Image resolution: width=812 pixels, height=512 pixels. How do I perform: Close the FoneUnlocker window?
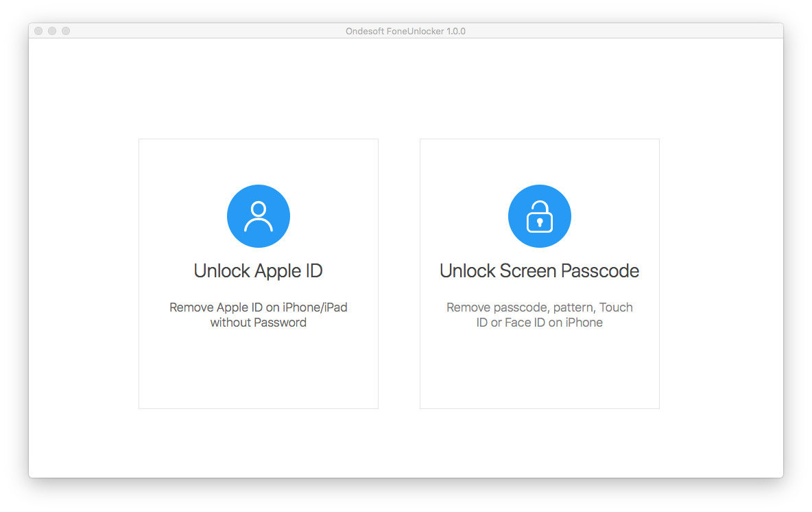(x=38, y=31)
